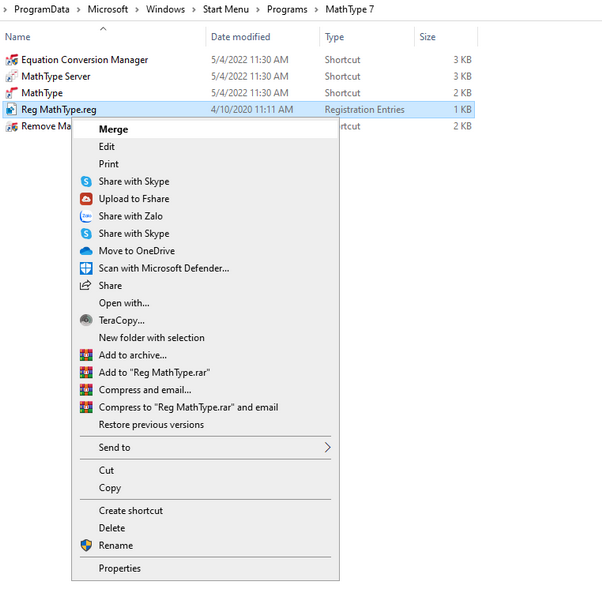
Task: Choose Open with... menu entry
Action: [x=124, y=303]
